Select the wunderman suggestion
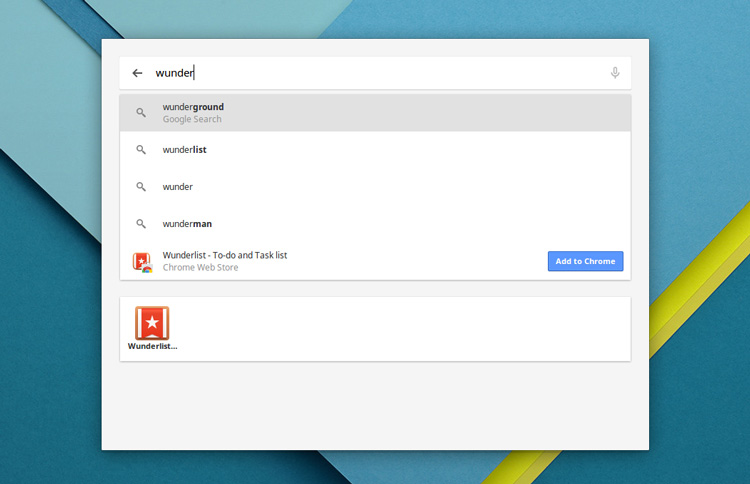The image size is (750, 484). (x=187, y=224)
